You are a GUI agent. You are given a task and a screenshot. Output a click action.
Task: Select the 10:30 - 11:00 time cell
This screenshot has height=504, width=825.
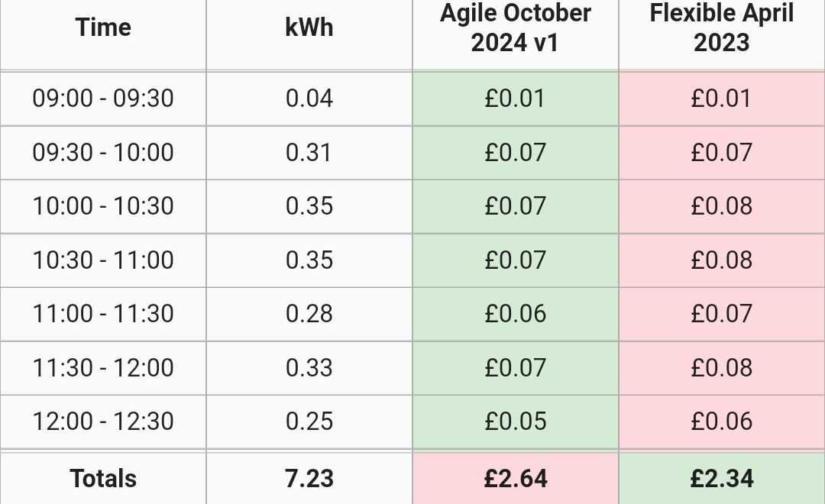(x=103, y=260)
